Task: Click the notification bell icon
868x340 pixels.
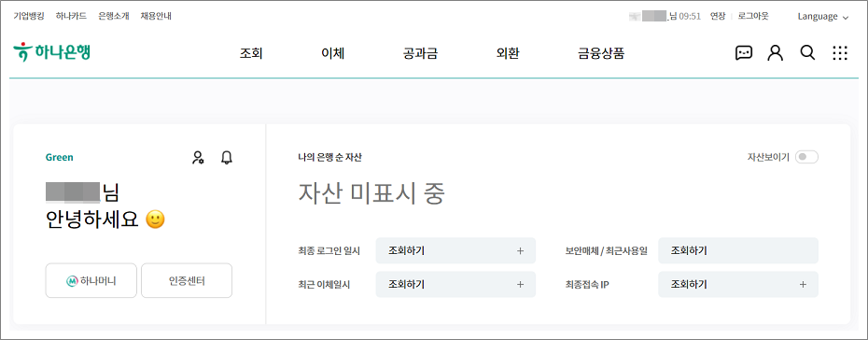Action: tap(227, 158)
